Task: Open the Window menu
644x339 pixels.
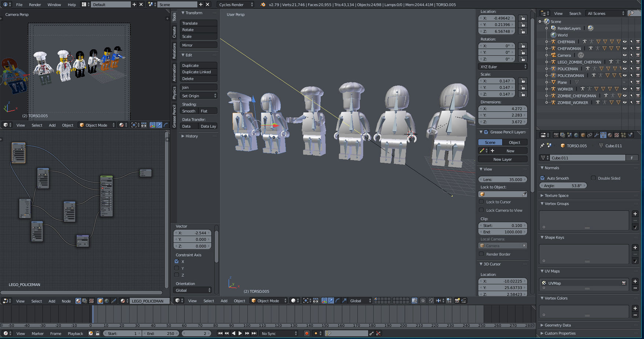Action: [54, 4]
